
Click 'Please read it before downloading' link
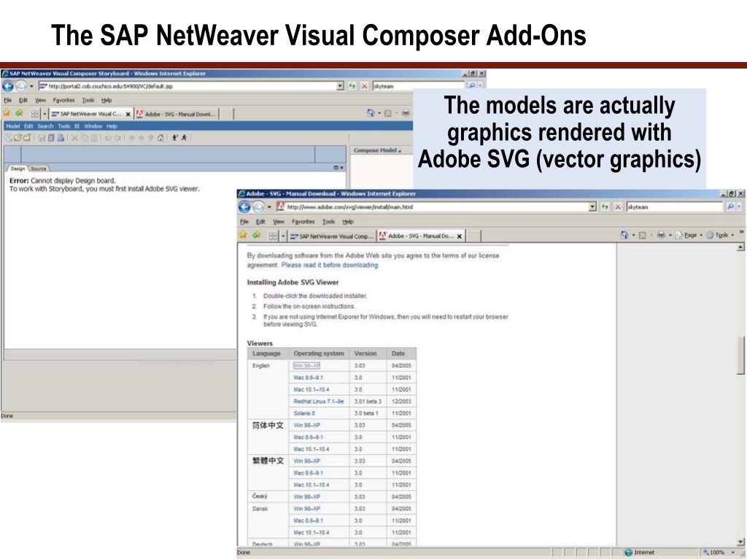[330, 265]
